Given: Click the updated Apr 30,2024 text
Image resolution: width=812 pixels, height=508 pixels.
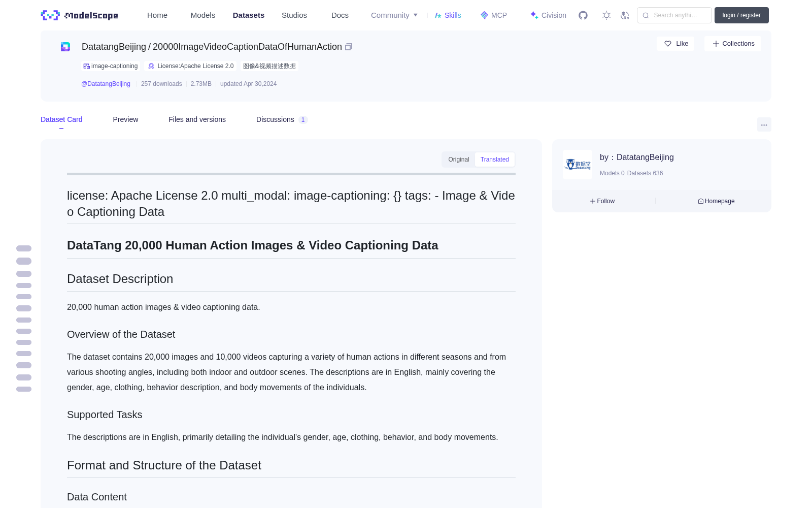Looking at the screenshot, I should (249, 84).
